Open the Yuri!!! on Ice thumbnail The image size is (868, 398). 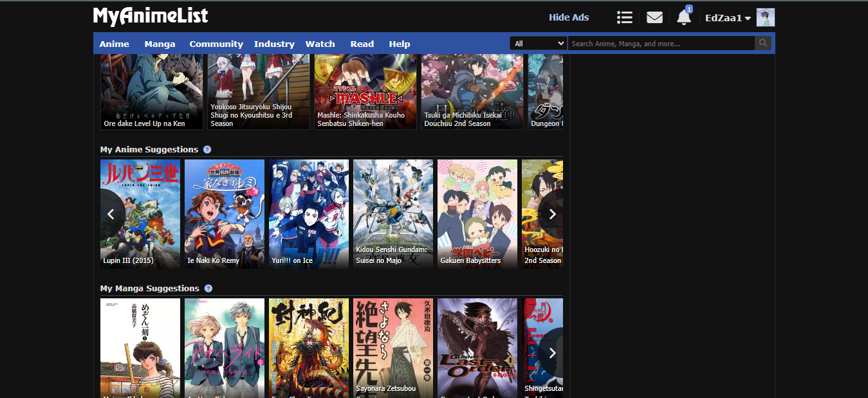coord(309,213)
